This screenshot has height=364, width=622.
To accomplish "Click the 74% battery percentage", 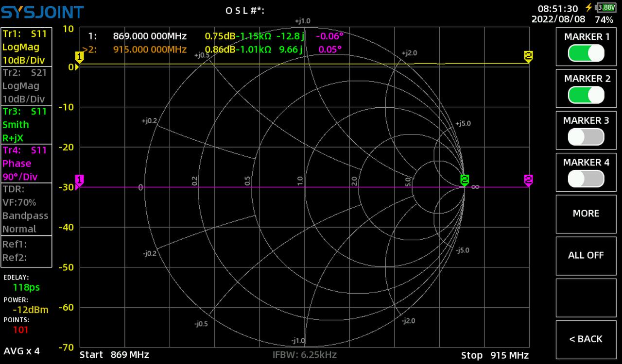I will coord(604,20).
